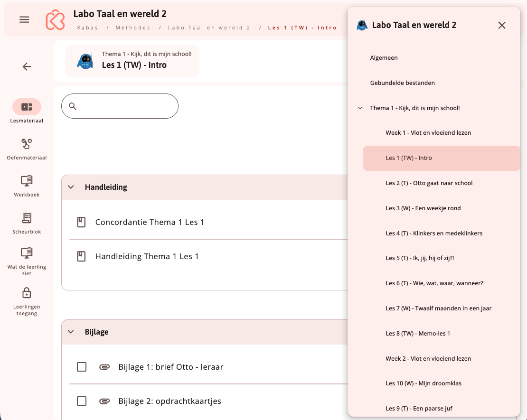The image size is (527, 420).
Task: Collapse the Handleiding section
Action: (x=71, y=187)
